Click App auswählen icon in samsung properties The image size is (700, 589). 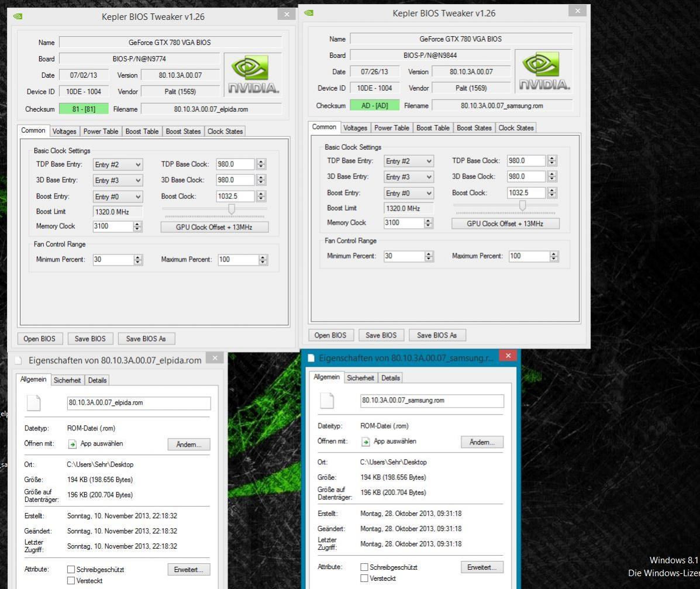pos(365,442)
